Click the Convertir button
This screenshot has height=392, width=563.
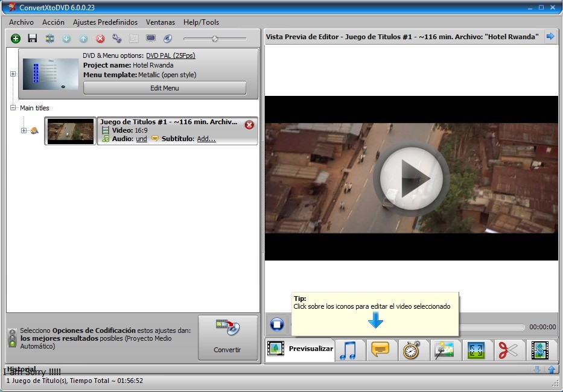tap(227, 338)
